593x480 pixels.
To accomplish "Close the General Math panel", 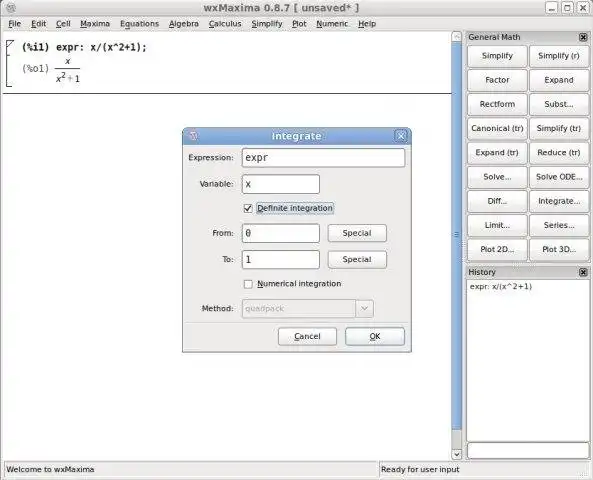I will pos(583,37).
